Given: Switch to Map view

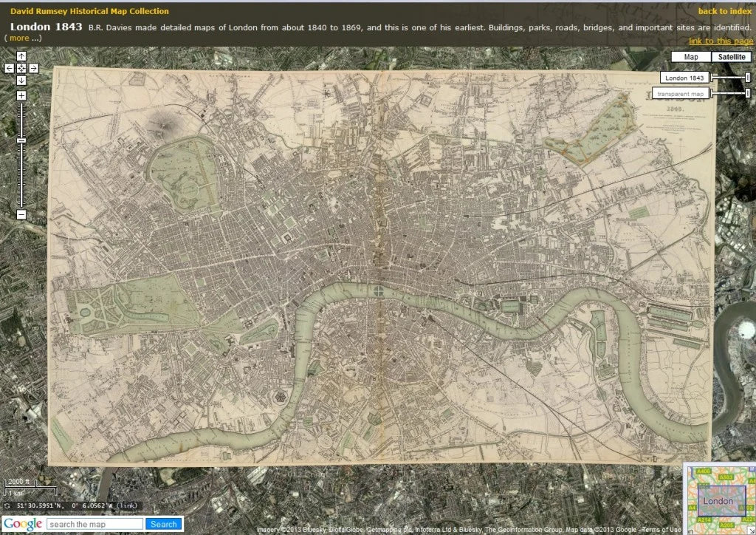Looking at the screenshot, I should (x=691, y=57).
